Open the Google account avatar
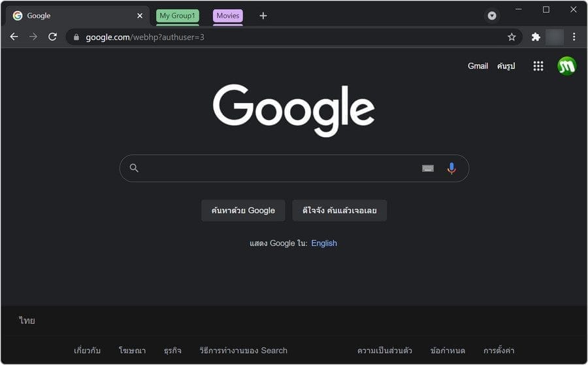 (x=566, y=66)
